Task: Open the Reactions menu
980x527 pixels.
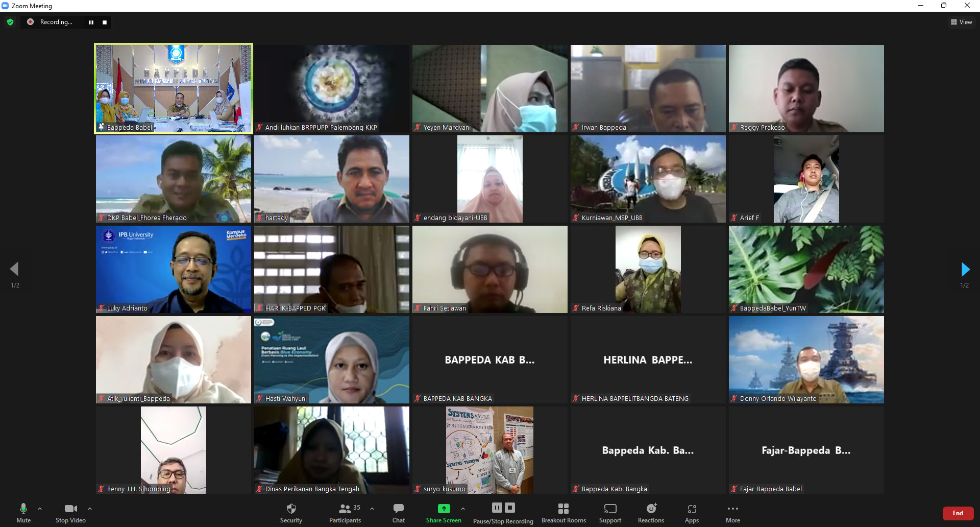Action: (651, 509)
